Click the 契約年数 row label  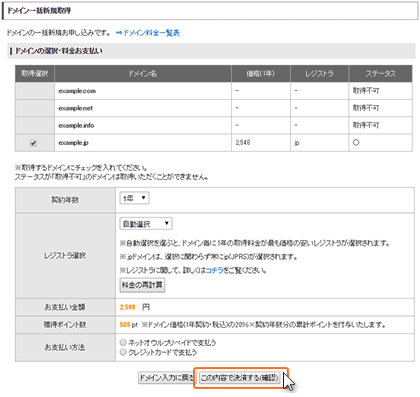(65, 200)
